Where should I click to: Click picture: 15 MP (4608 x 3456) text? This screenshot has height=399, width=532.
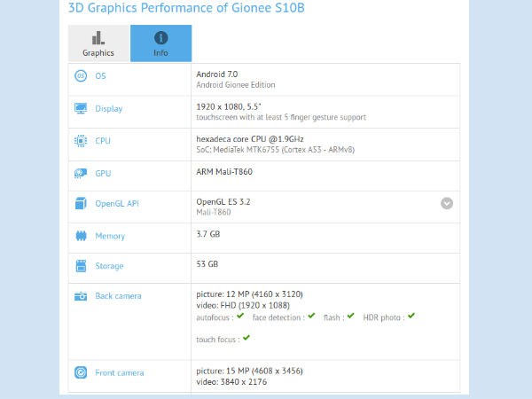[x=249, y=371]
